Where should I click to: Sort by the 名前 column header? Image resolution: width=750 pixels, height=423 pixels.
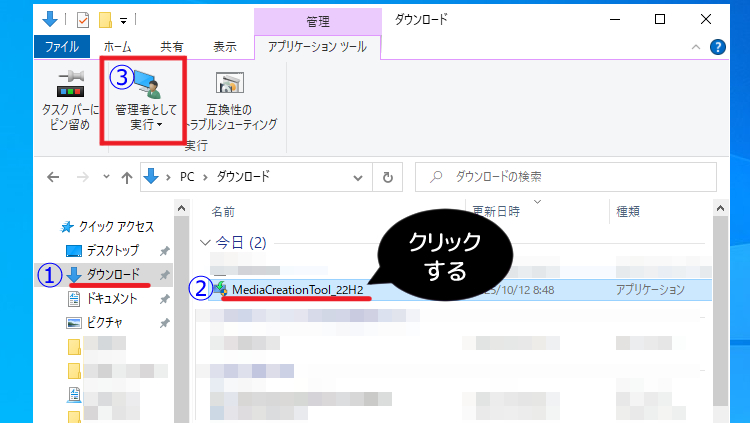pyautogui.click(x=223, y=211)
